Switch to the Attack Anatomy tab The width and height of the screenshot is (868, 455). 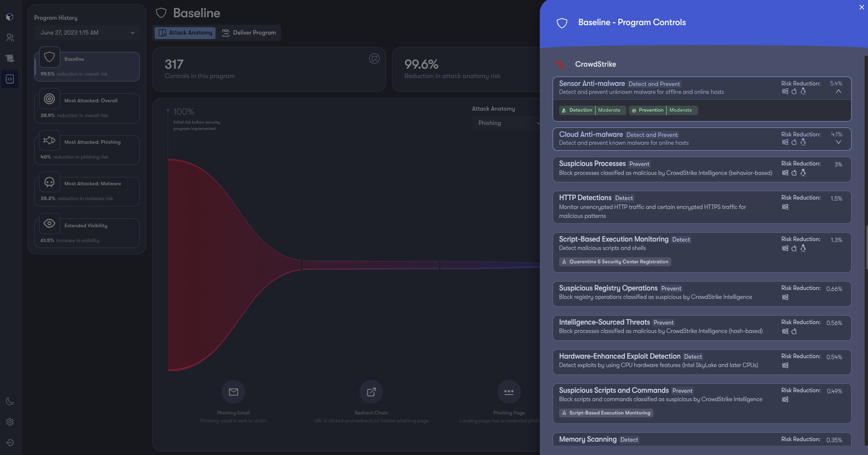coord(185,33)
